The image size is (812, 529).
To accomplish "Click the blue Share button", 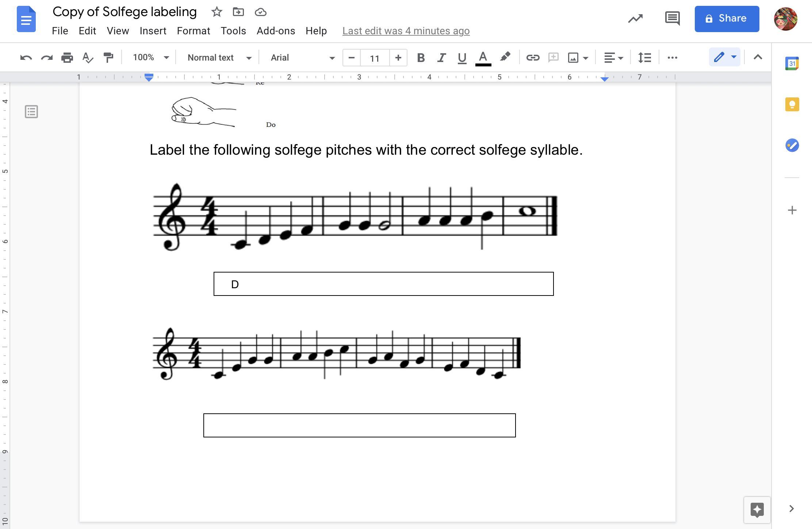I will tap(727, 19).
